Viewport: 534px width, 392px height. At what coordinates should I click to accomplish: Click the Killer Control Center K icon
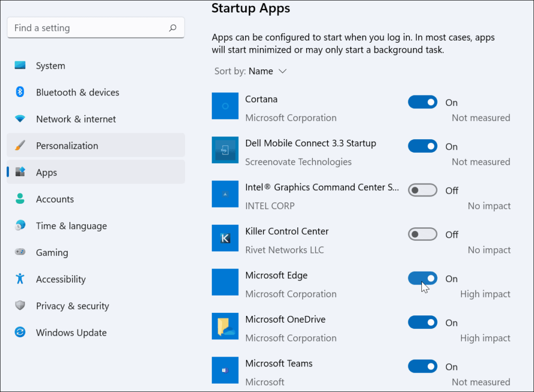[x=225, y=238]
